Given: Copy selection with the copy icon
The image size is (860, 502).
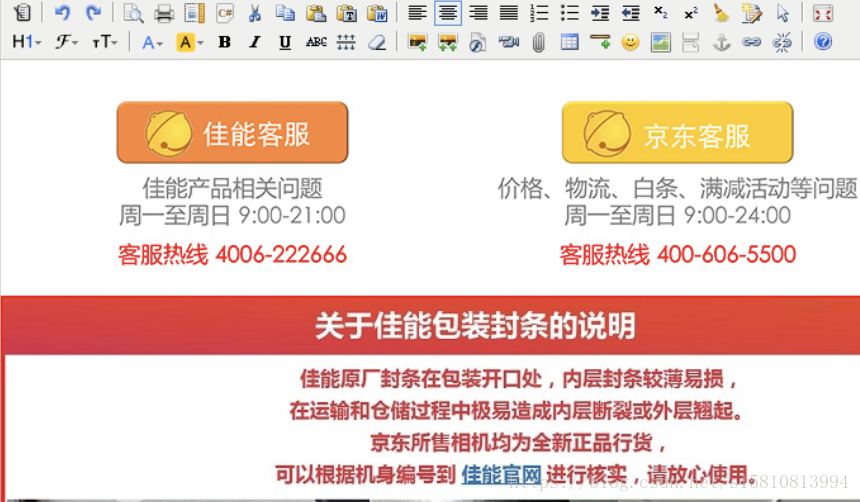Looking at the screenshot, I should coord(285,12).
